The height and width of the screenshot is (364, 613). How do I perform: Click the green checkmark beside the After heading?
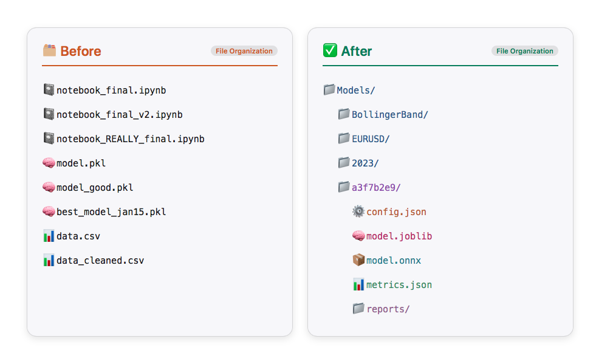(x=330, y=51)
